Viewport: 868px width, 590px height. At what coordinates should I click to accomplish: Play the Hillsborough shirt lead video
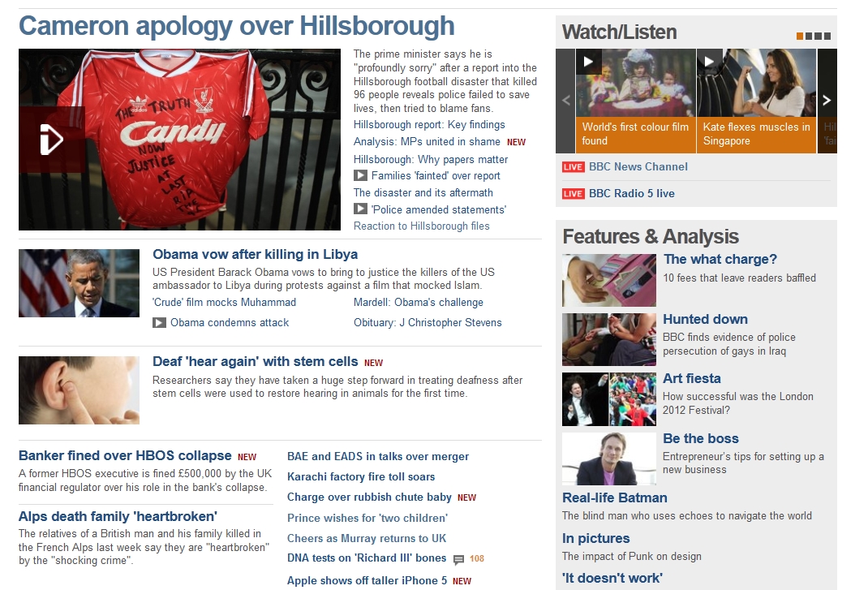51,139
